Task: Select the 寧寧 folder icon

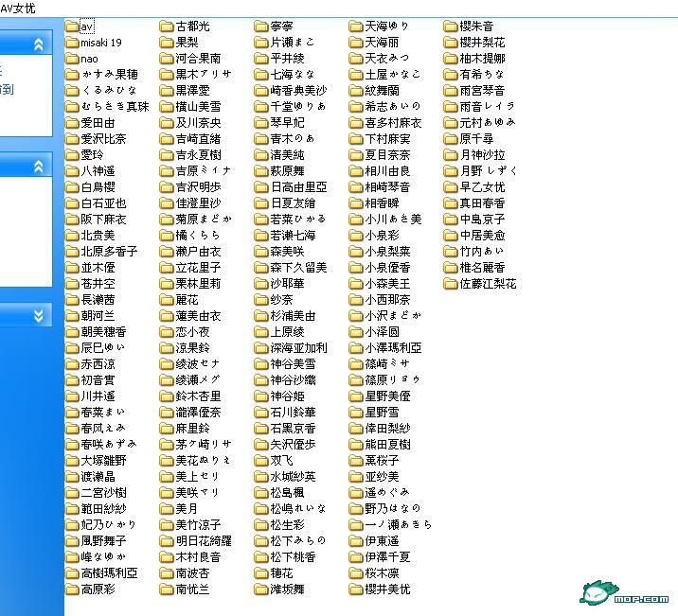Action: click(x=261, y=26)
